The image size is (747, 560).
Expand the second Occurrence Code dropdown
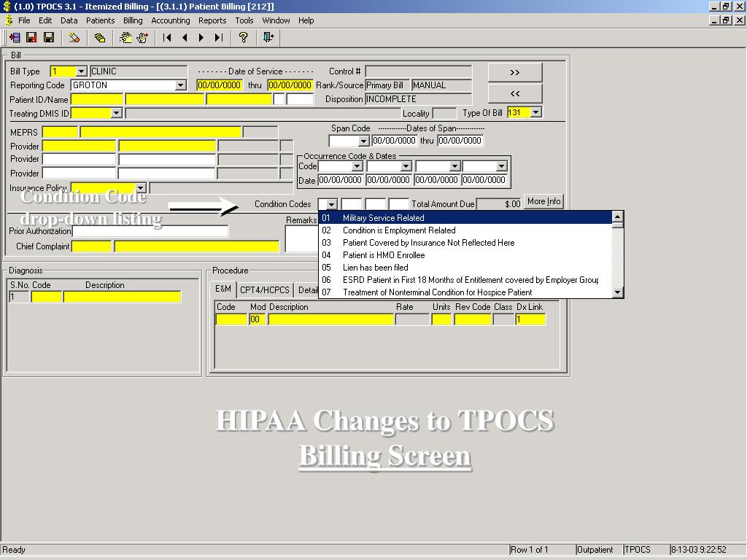406,166
